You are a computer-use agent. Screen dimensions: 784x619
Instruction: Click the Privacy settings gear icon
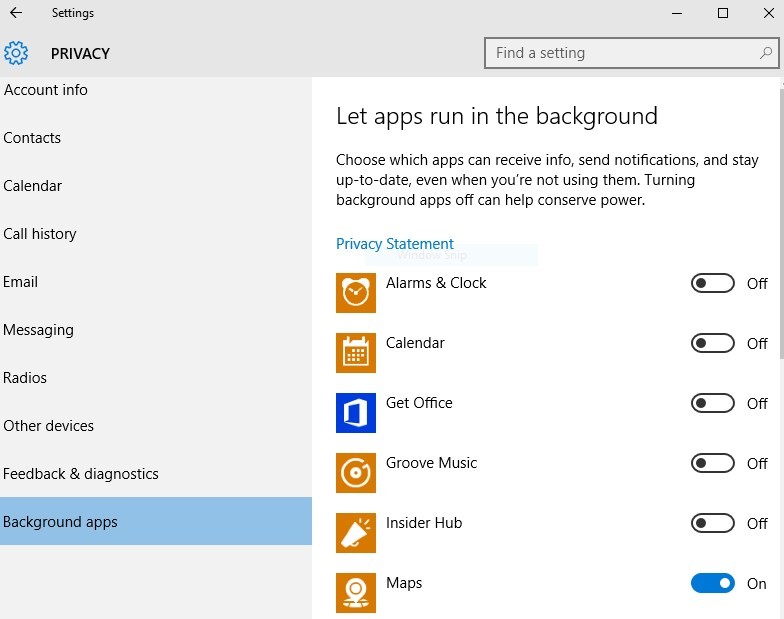(x=16, y=53)
